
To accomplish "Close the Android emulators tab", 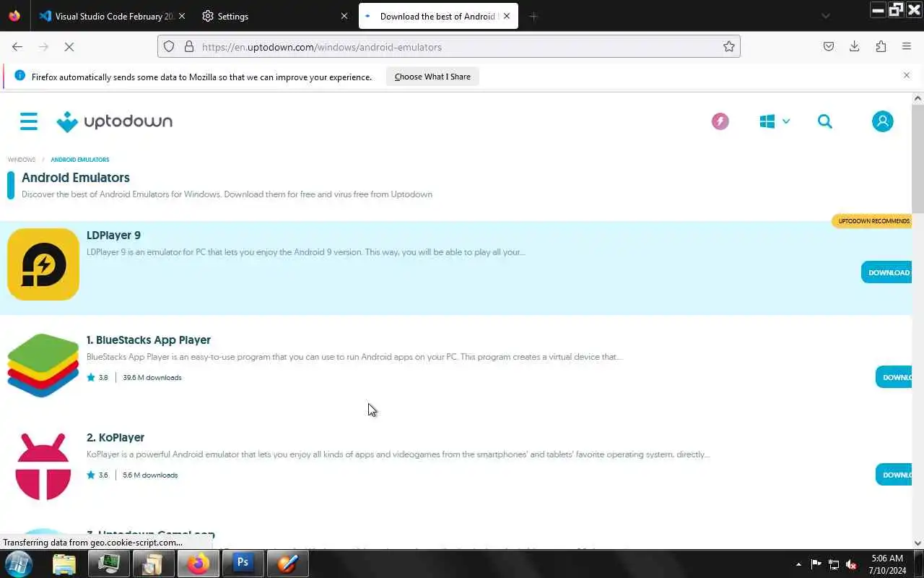I will click(507, 16).
